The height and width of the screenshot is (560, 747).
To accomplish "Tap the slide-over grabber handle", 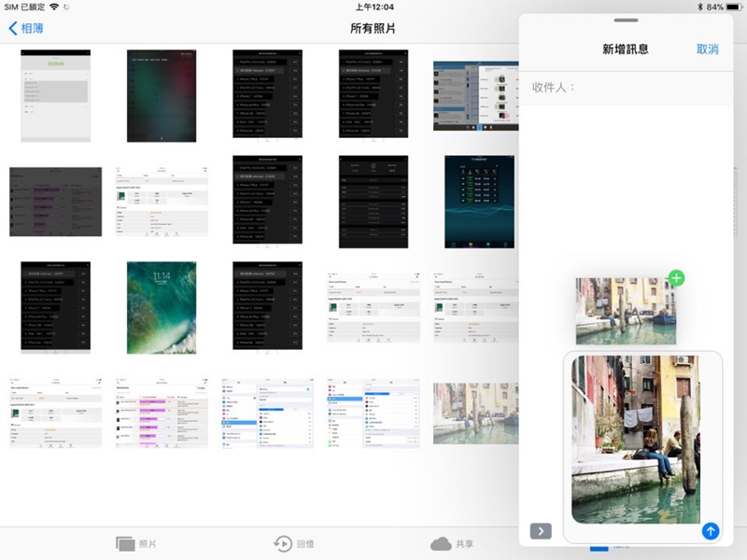I will 626,21.
